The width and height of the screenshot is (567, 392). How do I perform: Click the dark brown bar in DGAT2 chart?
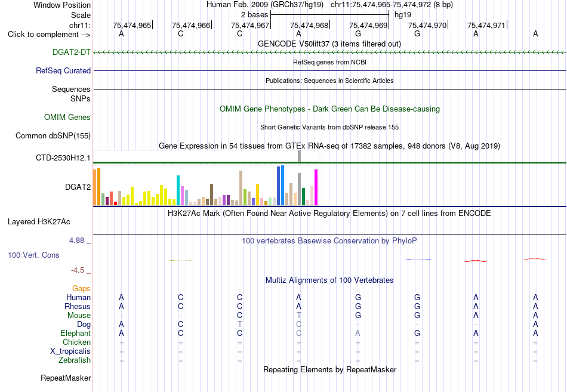tap(211, 195)
